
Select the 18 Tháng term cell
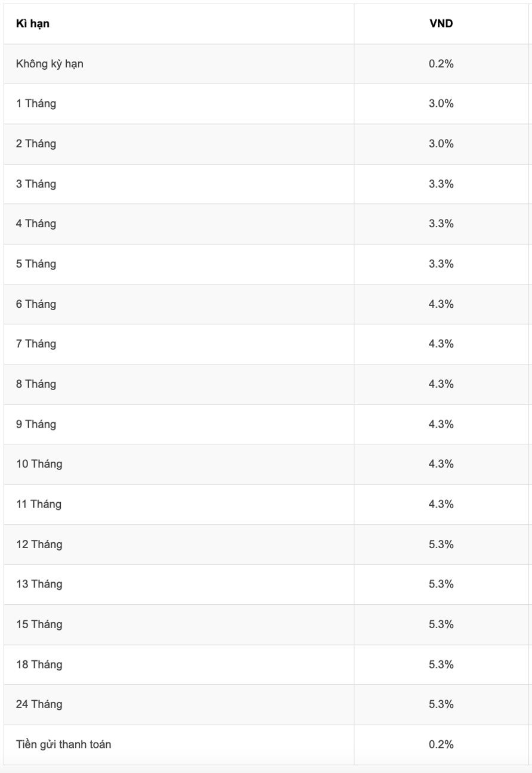pos(39,664)
